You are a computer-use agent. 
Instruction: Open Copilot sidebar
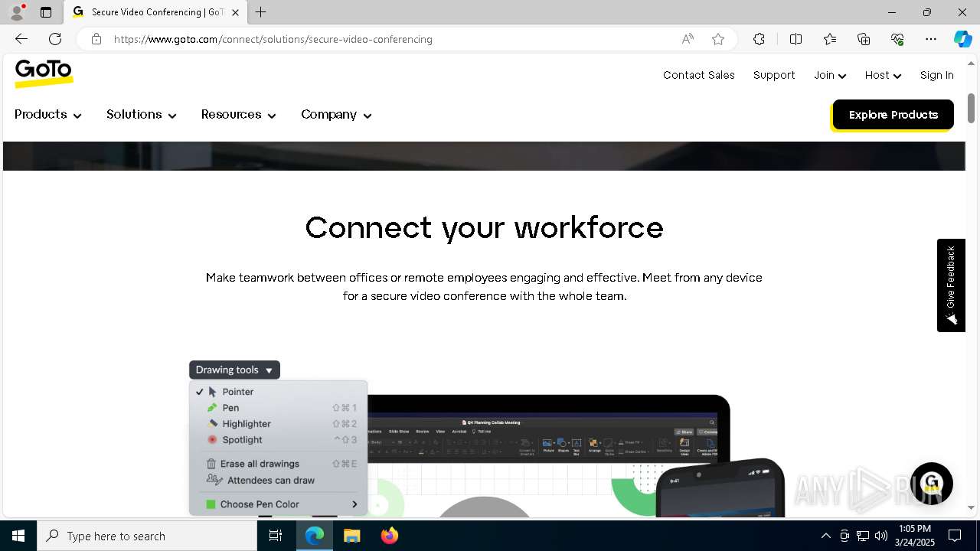[962, 39]
